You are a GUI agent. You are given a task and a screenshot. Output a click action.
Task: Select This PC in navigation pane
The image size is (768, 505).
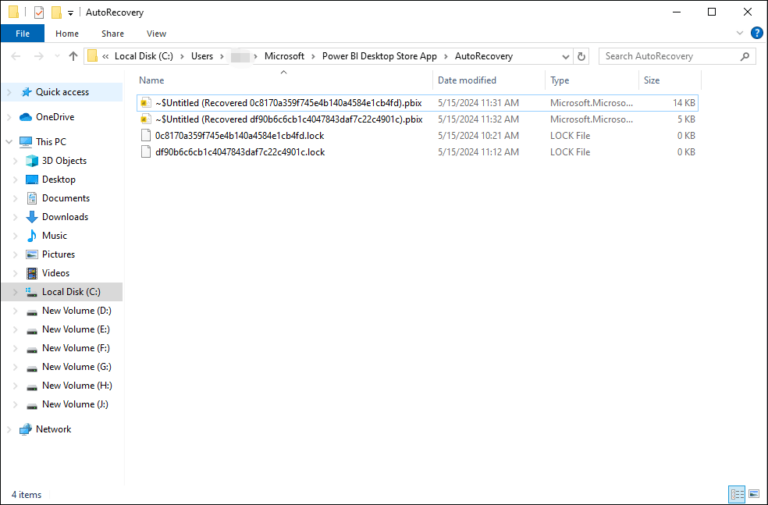[51, 142]
